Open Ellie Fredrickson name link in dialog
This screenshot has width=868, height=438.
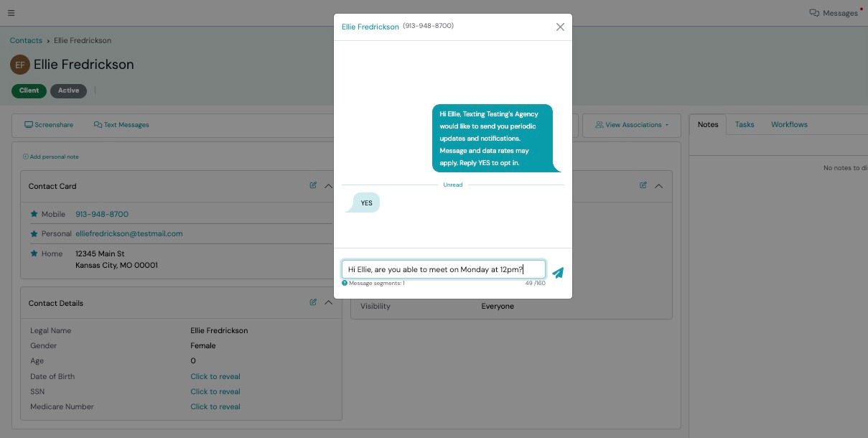[x=370, y=27]
